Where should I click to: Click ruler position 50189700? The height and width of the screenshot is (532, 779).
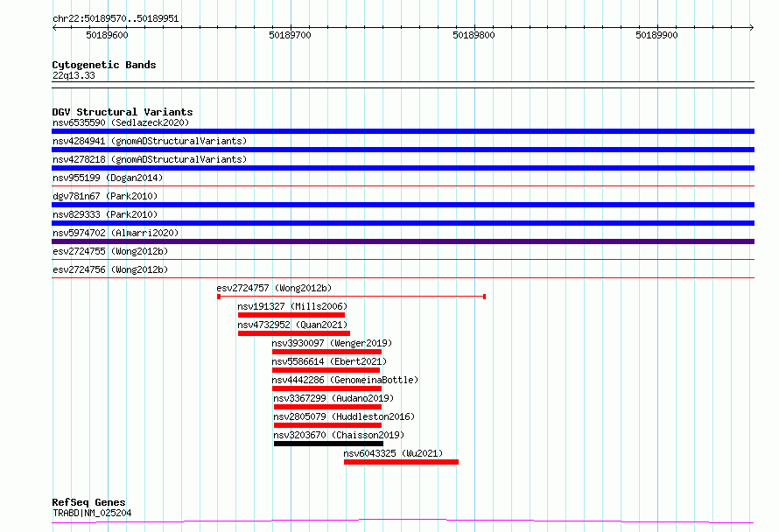click(290, 35)
